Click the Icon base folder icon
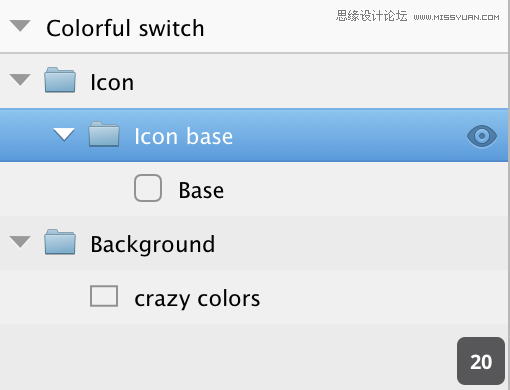The width and height of the screenshot is (510, 390). (x=104, y=134)
